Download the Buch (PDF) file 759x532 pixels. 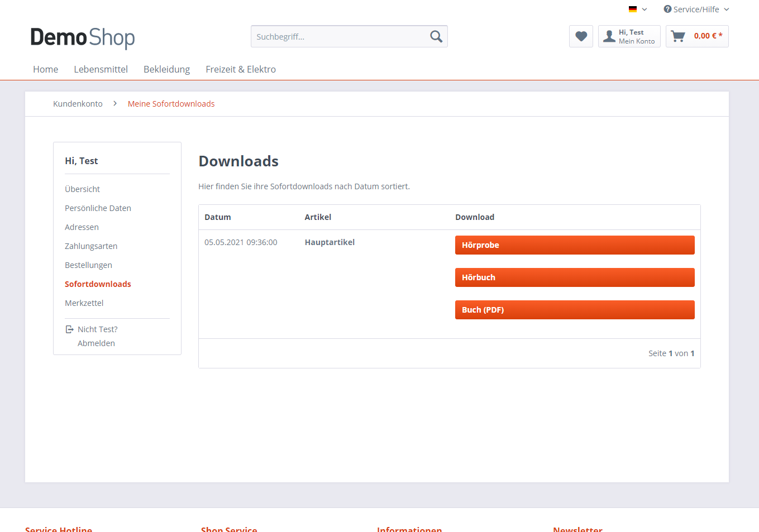(575, 310)
